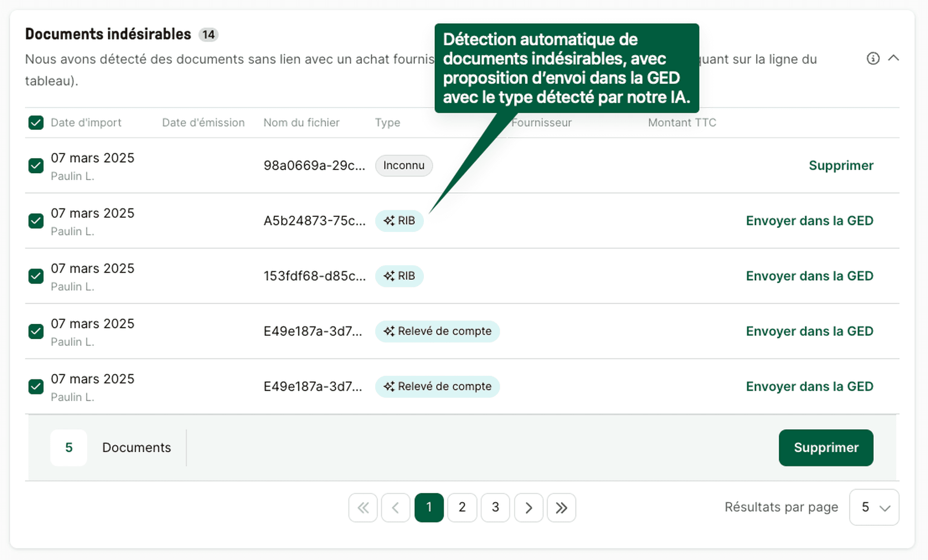This screenshot has width=928, height=560.
Task: Jump to the last page with the double-right chevron
Action: tap(561, 507)
